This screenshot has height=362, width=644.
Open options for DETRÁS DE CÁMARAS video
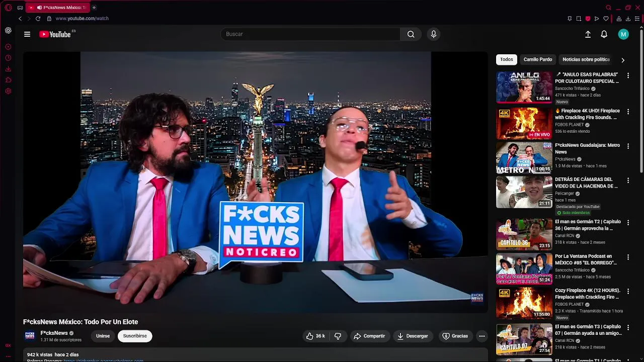tap(628, 180)
